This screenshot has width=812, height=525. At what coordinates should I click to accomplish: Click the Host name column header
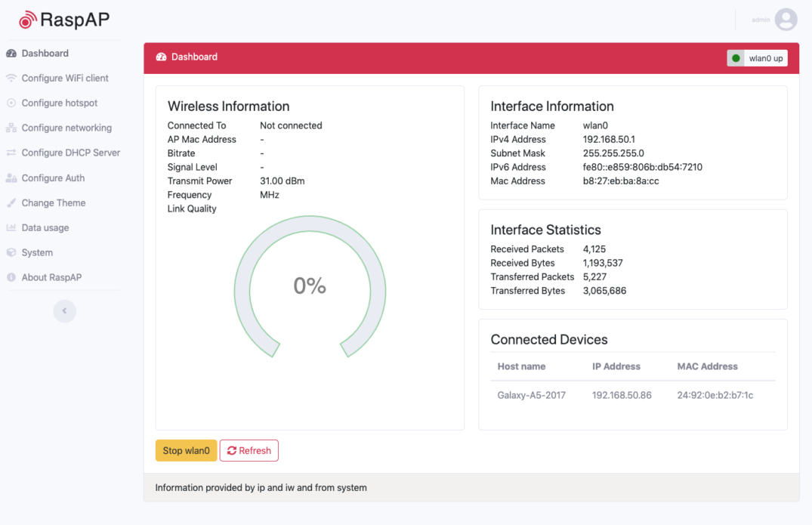521,366
